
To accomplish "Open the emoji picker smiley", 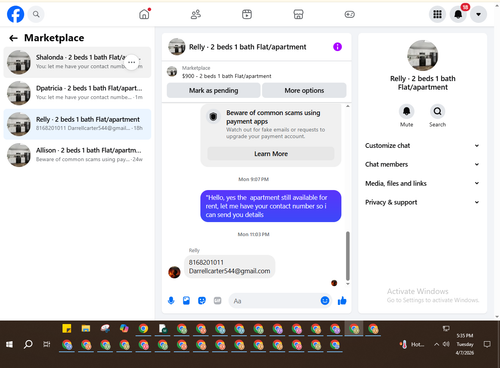I will tap(325, 301).
